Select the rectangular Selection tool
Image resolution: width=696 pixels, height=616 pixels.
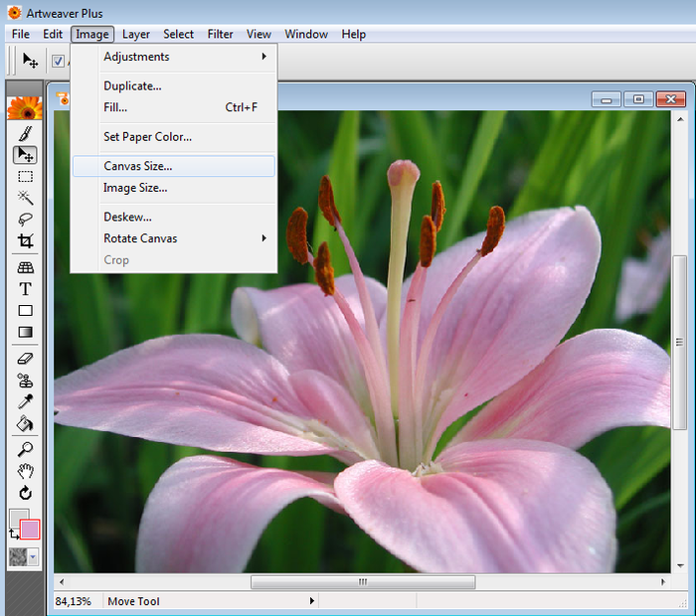(x=25, y=177)
